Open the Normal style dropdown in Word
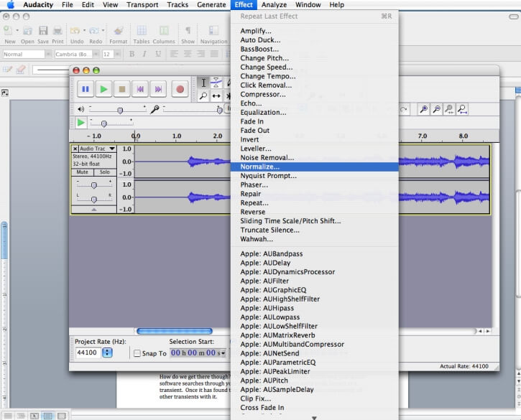 pyautogui.click(x=48, y=54)
